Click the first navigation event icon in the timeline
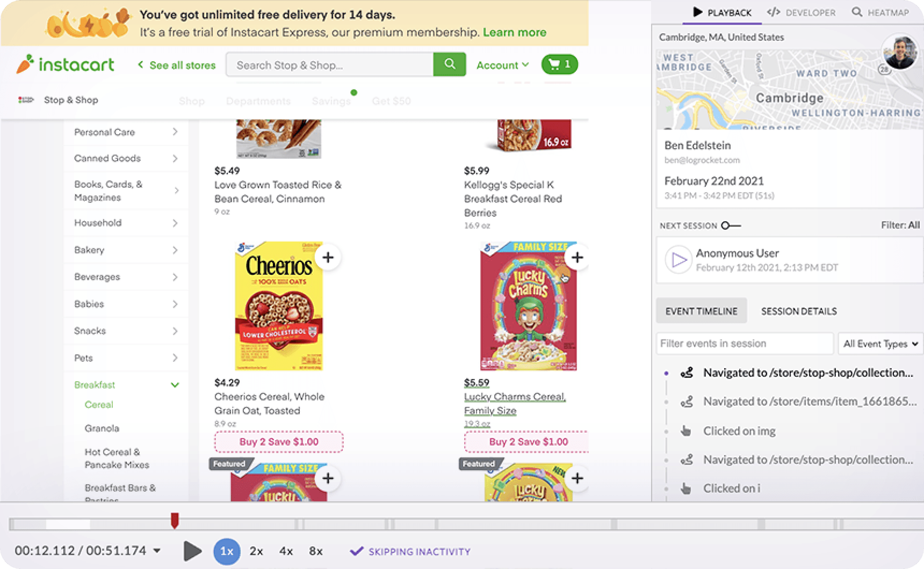 point(687,373)
